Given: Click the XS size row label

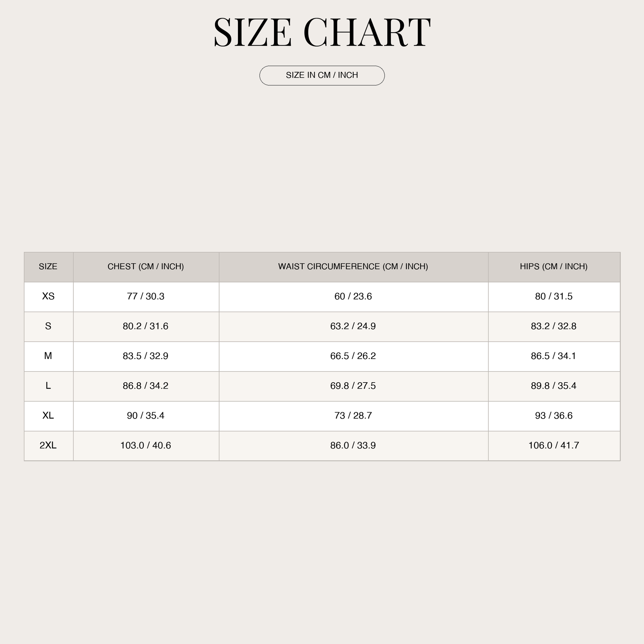Looking at the screenshot, I should (x=48, y=296).
